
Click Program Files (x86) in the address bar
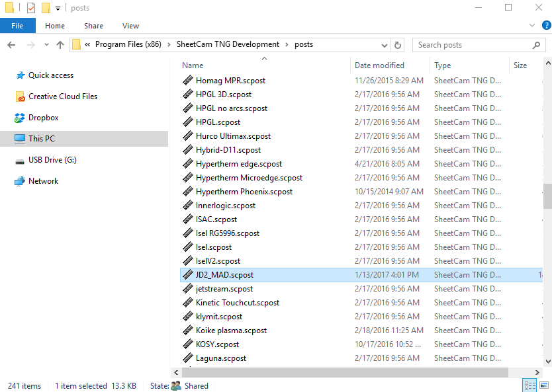[x=128, y=44]
